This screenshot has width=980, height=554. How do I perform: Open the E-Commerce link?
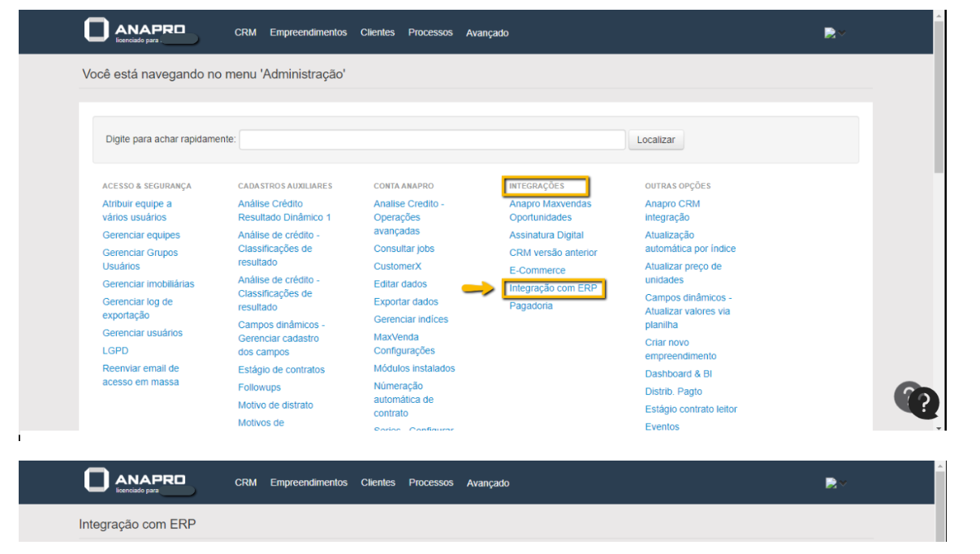pos(537,271)
